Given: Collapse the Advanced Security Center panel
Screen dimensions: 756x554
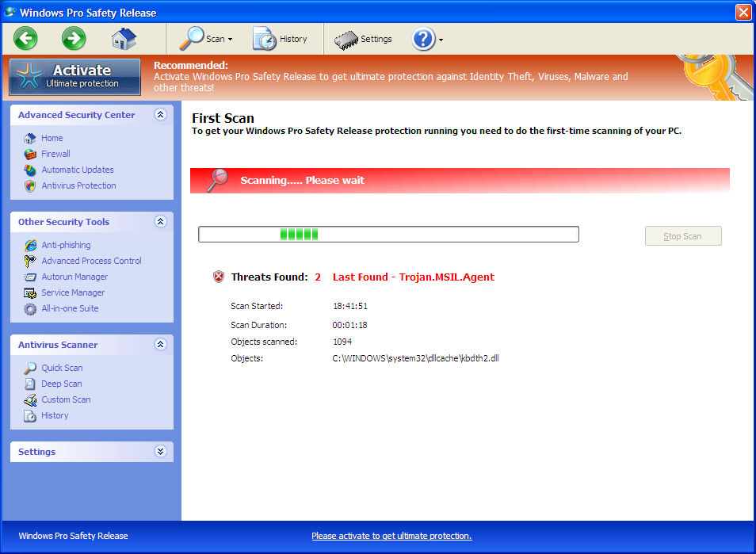Looking at the screenshot, I should coord(161,115).
